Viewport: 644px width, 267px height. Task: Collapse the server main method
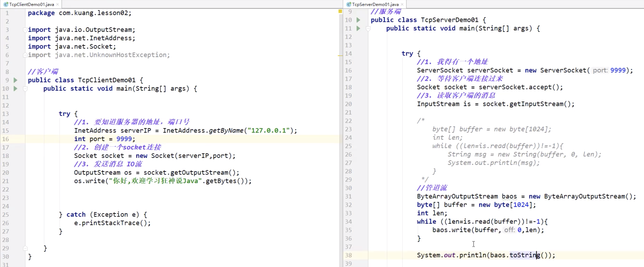point(368,28)
